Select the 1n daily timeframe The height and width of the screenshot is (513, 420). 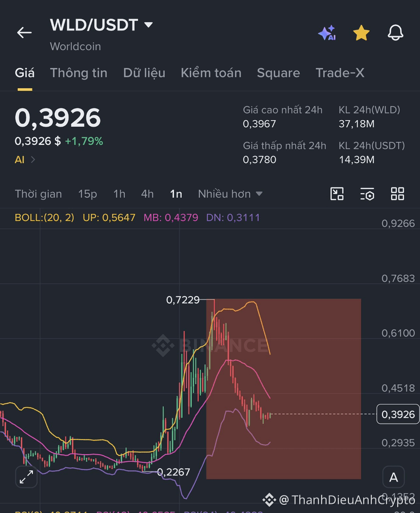176,194
